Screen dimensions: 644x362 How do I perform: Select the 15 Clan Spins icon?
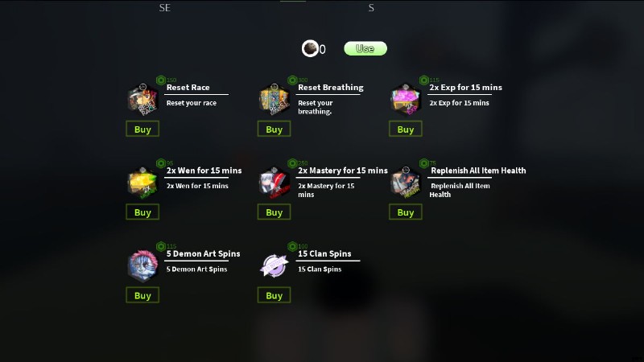pos(274,266)
